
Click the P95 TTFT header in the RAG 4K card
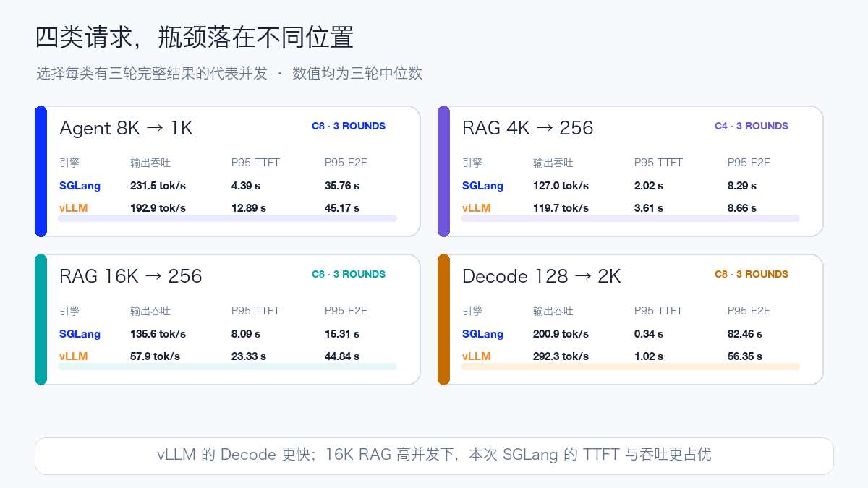coord(658,163)
